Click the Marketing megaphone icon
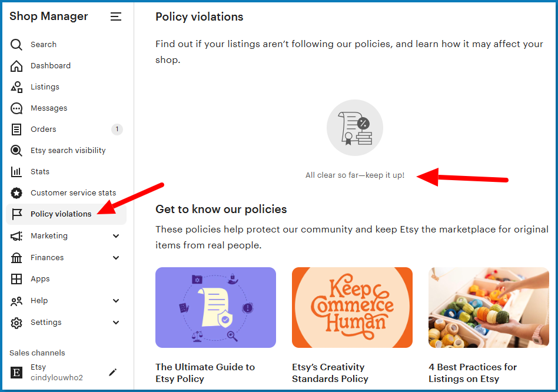The height and width of the screenshot is (392, 558). [16, 236]
